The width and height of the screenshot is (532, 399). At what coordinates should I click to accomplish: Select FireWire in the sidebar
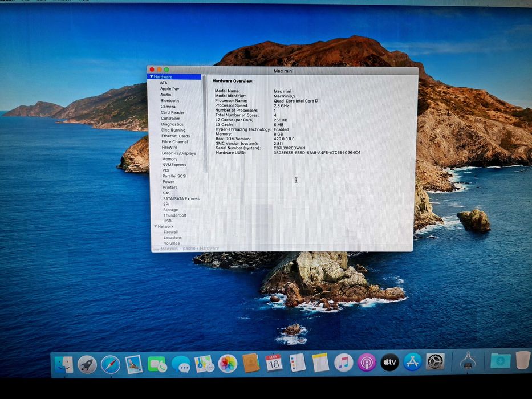point(169,148)
